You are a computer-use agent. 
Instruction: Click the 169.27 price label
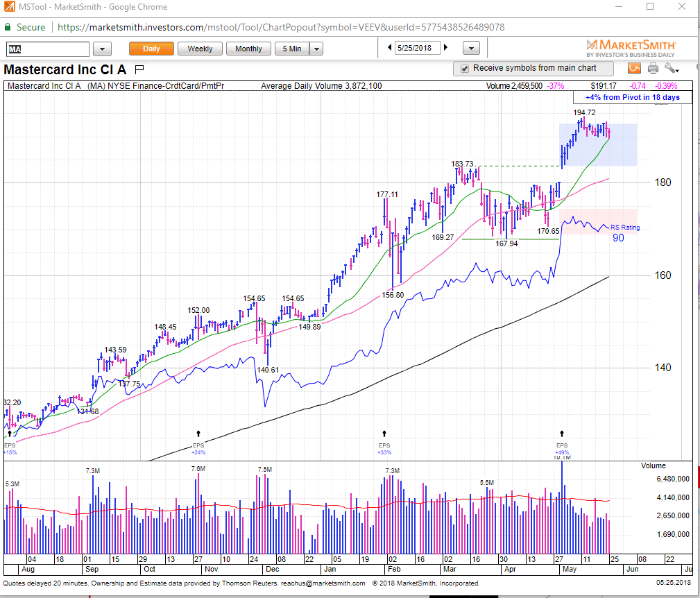443,237
